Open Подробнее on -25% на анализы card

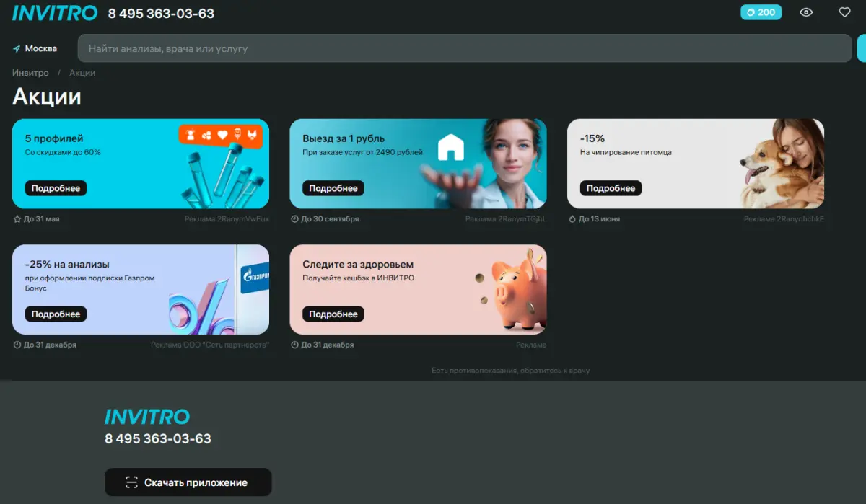[x=56, y=314]
